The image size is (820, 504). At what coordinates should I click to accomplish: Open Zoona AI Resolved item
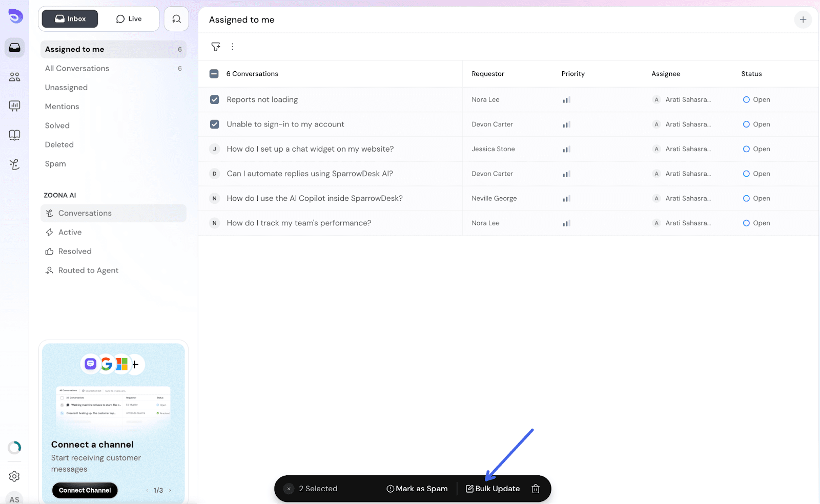113,251
